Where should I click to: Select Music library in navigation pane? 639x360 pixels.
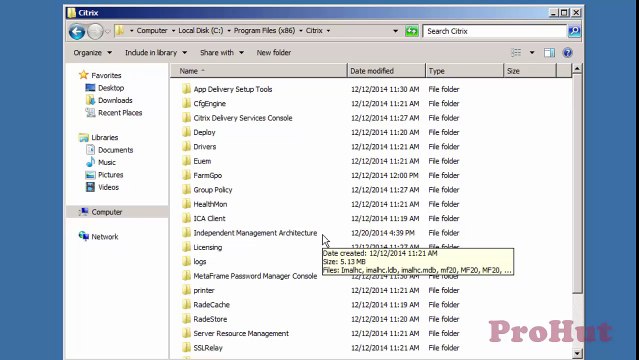point(107,163)
